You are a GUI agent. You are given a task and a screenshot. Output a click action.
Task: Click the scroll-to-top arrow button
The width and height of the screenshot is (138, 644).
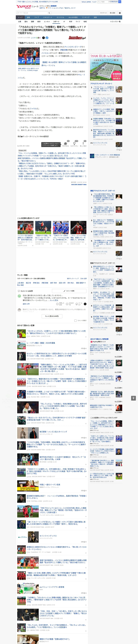pos(133,398)
